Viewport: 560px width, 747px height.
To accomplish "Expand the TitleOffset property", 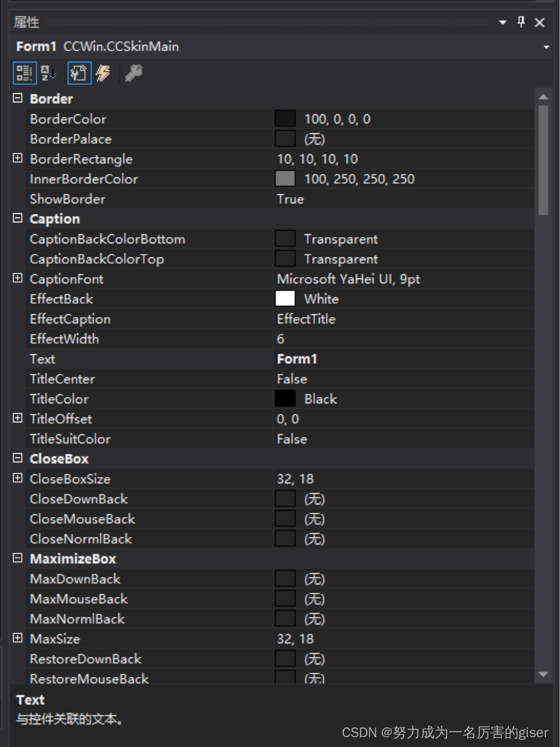I will click(x=18, y=418).
